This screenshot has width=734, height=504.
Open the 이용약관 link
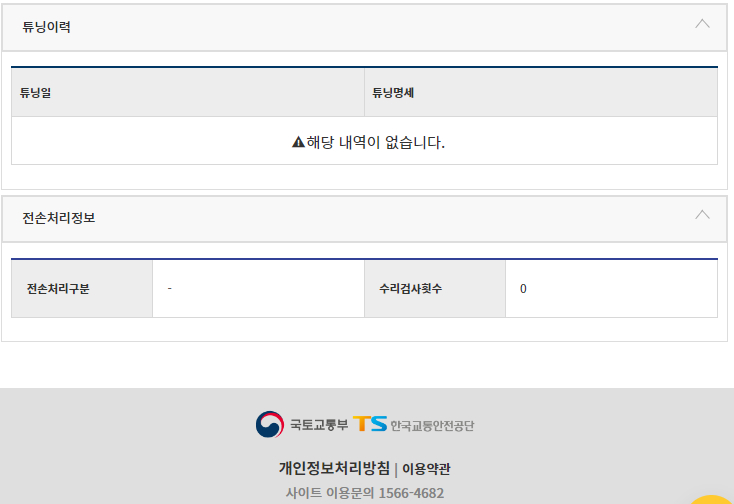[x=426, y=468]
